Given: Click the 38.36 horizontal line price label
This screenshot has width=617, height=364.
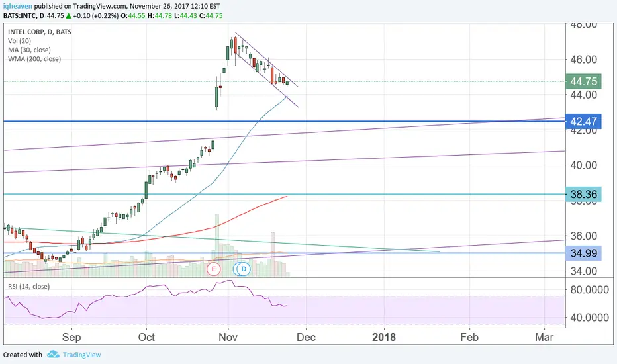Looking at the screenshot, I should [x=583, y=194].
